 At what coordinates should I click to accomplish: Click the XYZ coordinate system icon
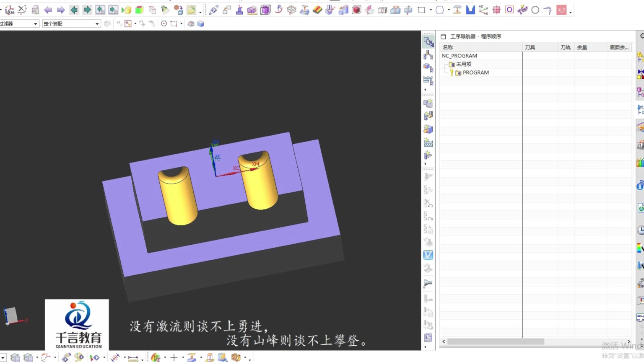[483, 10]
